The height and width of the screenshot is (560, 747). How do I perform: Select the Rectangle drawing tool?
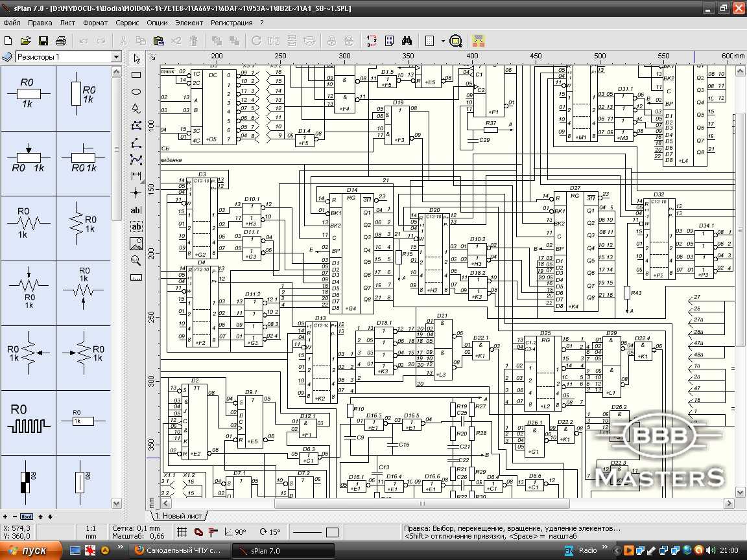pos(136,75)
